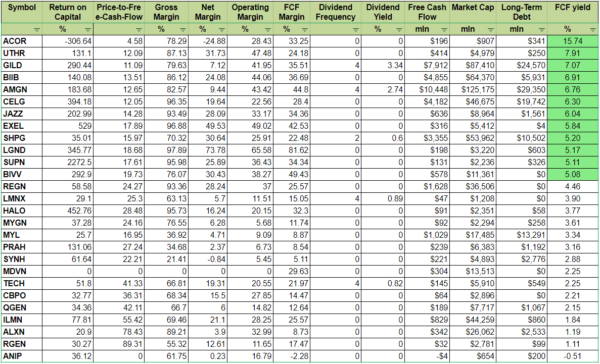Click the ACOR symbol cell

coord(21,41)
